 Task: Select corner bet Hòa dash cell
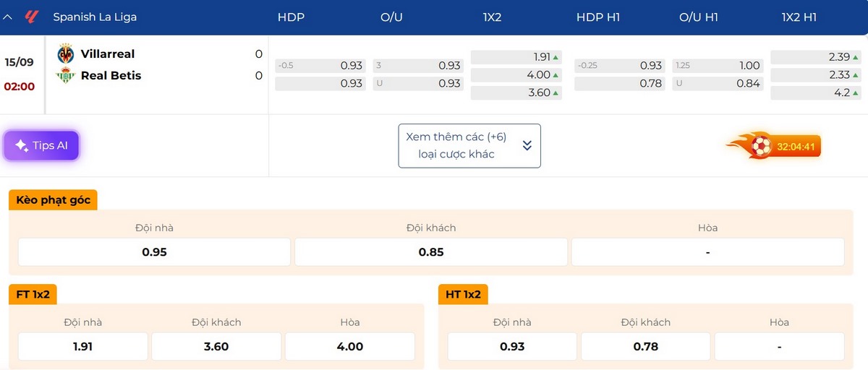707,252
